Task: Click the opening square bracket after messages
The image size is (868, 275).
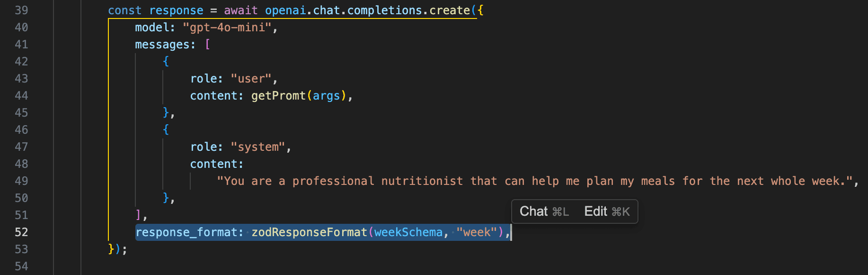Action: 207,45
